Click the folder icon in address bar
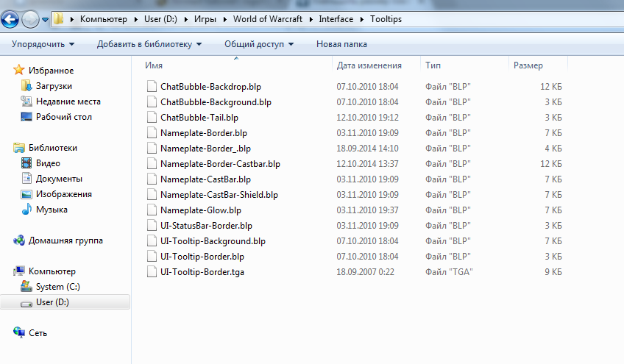The width and height of the screenshot is (624, 364). tap(59, 18)
